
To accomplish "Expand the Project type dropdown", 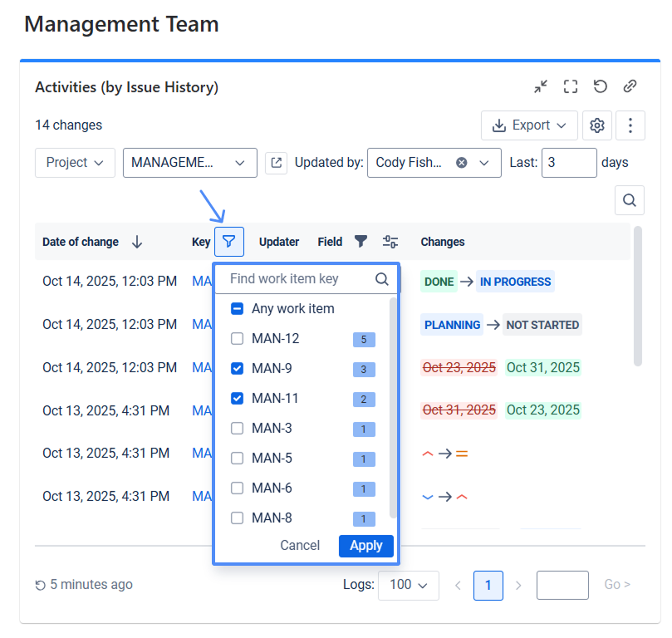I will [x=75, y=163].
